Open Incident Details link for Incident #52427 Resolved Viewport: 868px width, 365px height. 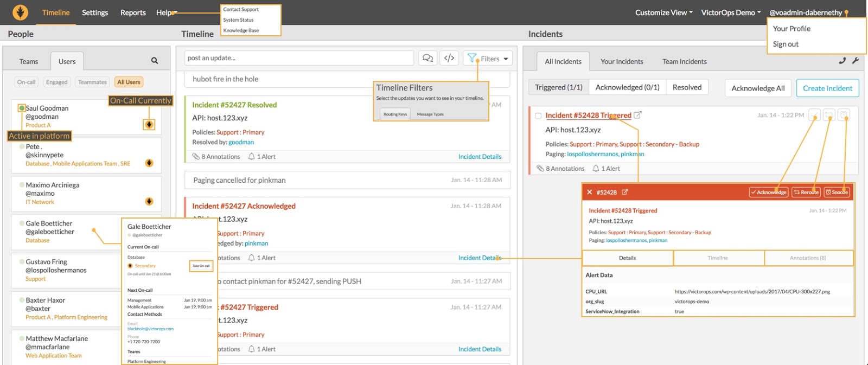pos(480,156)
